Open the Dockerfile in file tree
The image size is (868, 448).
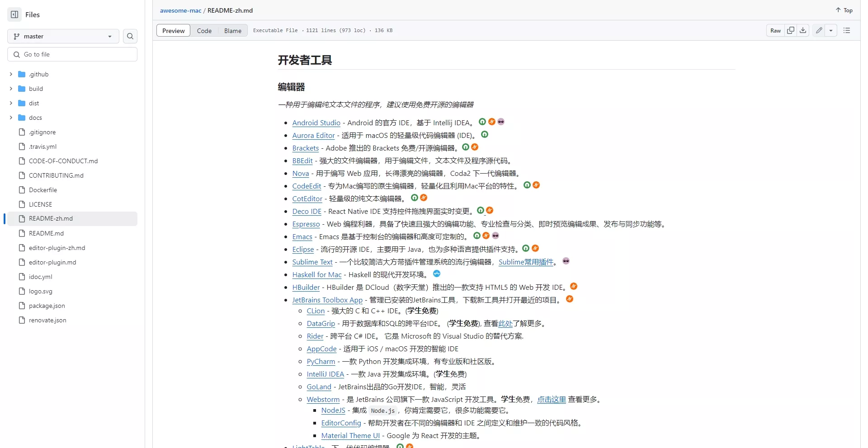point(43,190)
